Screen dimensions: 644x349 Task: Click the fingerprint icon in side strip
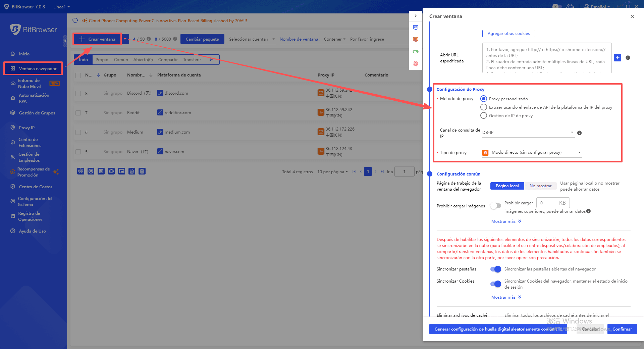(416, 64)
